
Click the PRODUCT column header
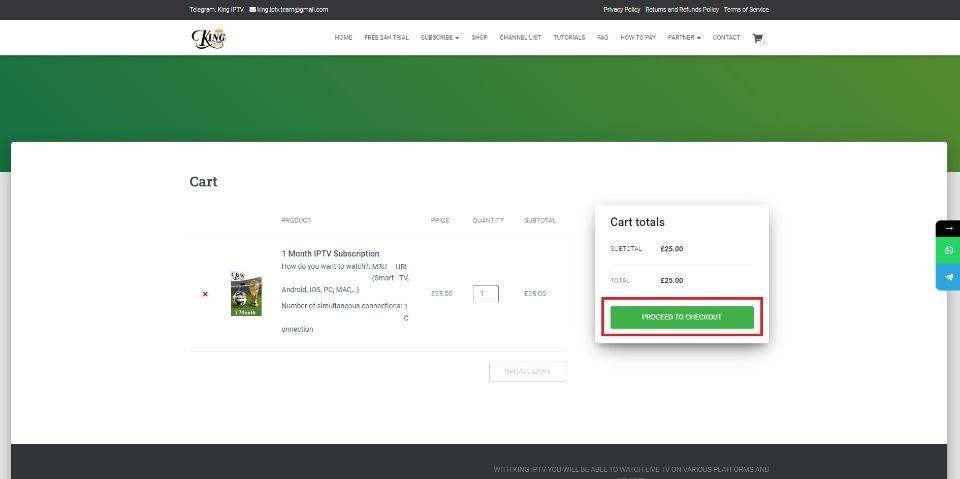click(x=296, y=221)
